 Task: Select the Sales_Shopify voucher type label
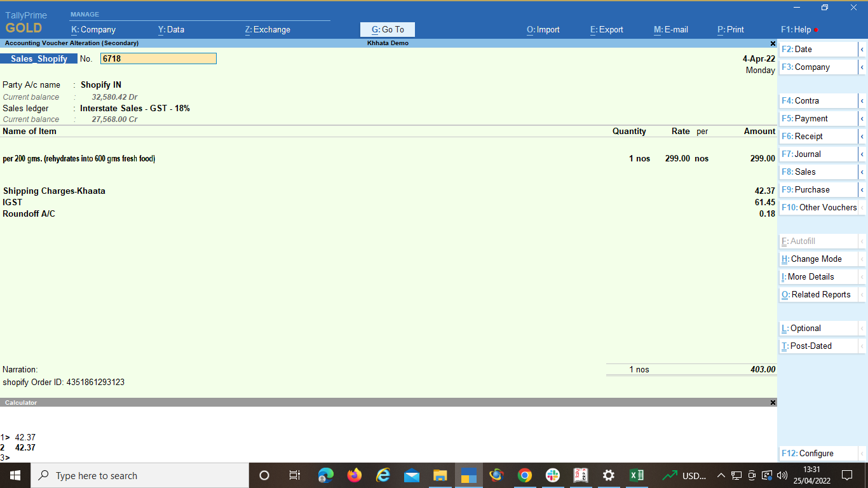pos(39,58)
